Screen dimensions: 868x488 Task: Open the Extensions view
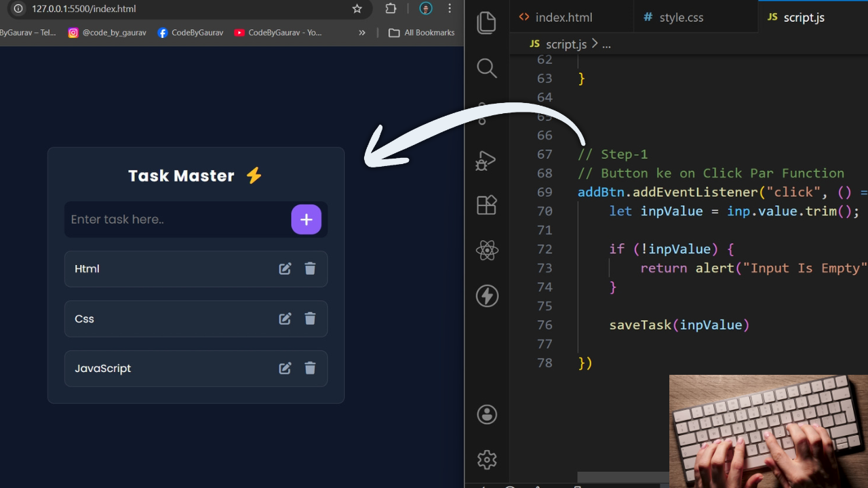pos(486,205)
